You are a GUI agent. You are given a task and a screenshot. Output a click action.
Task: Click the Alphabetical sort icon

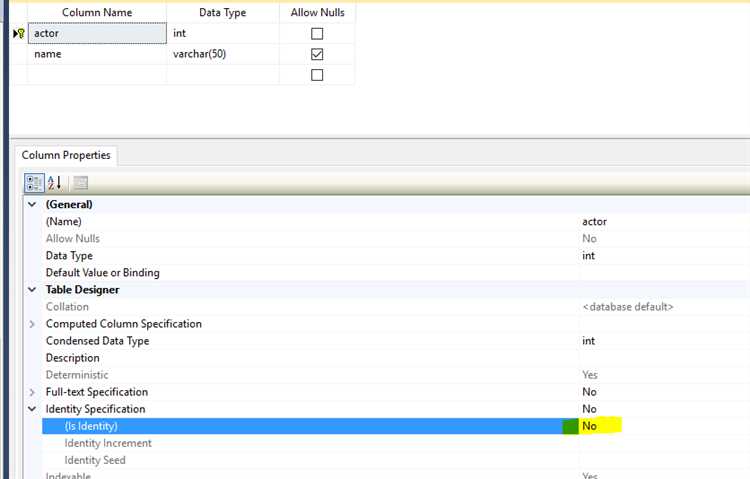[x=55, y=183]
